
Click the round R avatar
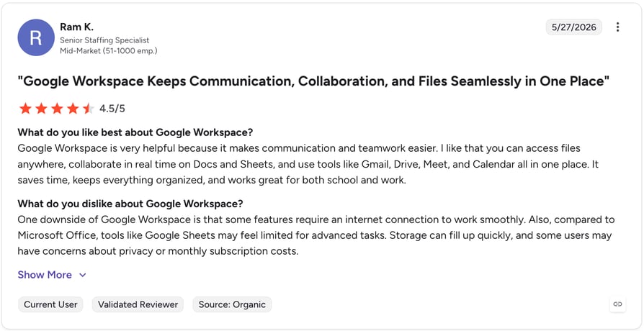36,37
